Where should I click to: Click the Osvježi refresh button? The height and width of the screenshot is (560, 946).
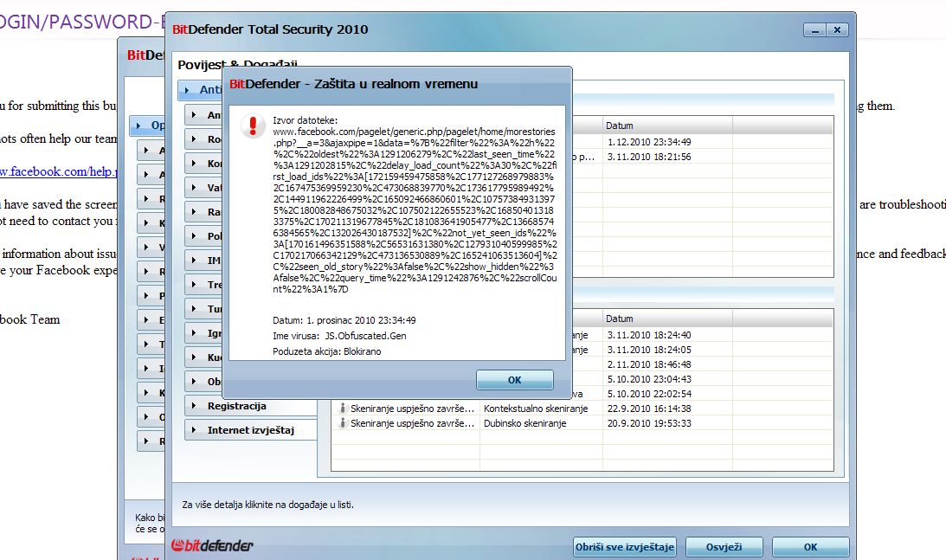coord(724,547)
